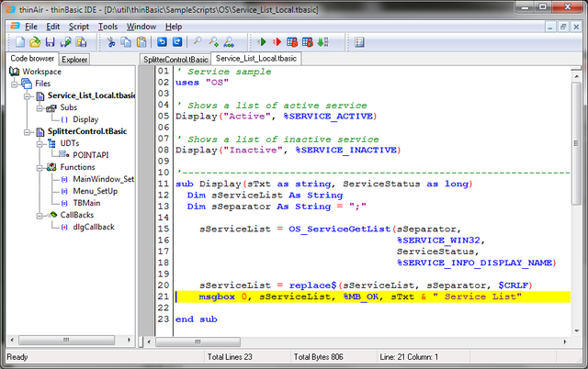Save the current script with the floppy icon
Image resolution: width=588 pixels, height=369 pixels.
coord(51,42)
